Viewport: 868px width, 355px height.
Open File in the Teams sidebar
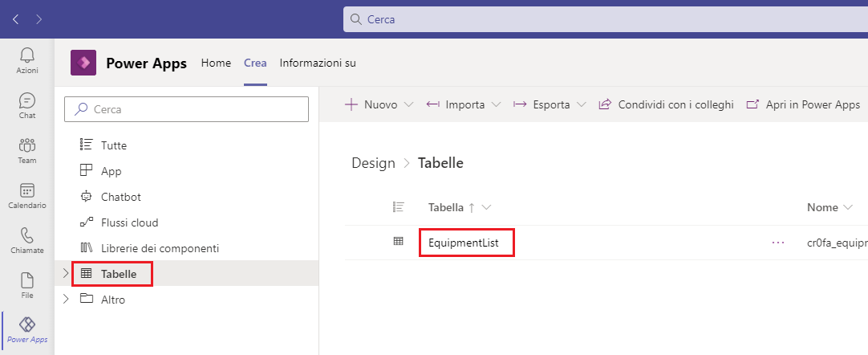pos(27,285)
